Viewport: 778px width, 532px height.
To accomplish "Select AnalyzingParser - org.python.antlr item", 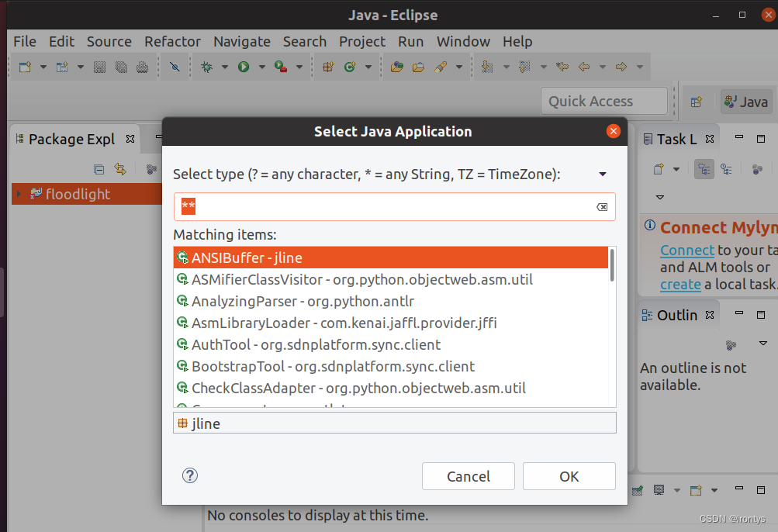I will click(x=391, y=301).
